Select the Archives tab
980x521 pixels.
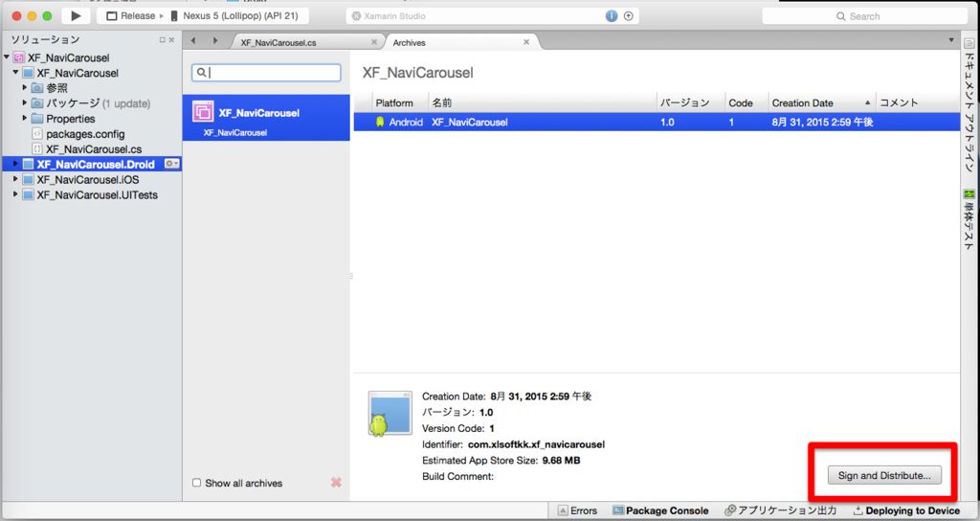[x=410, y=42]
